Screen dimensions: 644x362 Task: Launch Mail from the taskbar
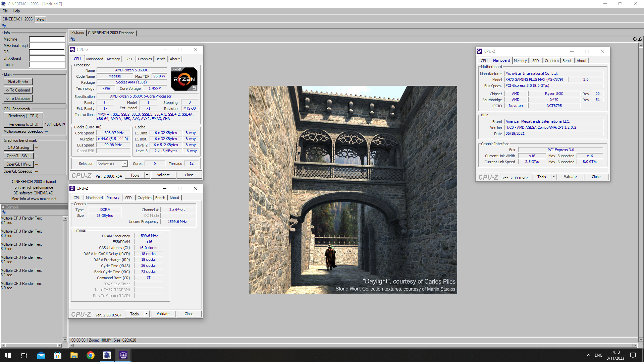tap(41, 355)
